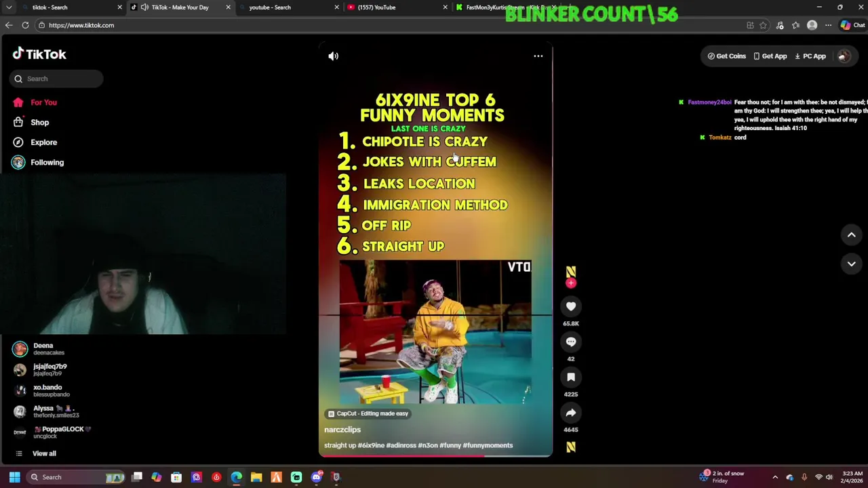The height and width of the screenshot is (488, 868).
Task: Click the 6ix9ine video thumbnail area
Action: 435,332
